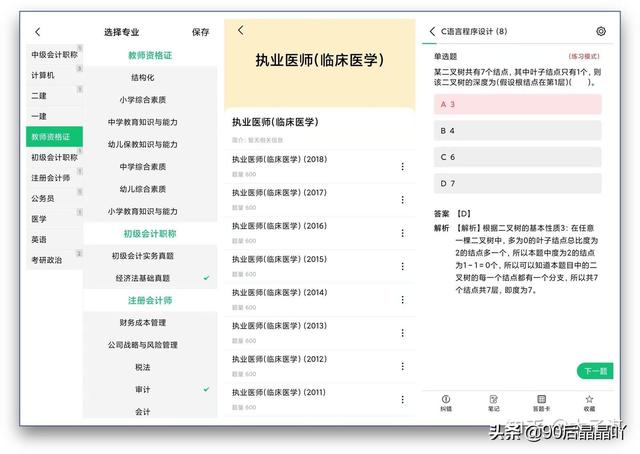The image size is (640, 454).
Task: Choose answer option C 6
Action: (517, 157)
